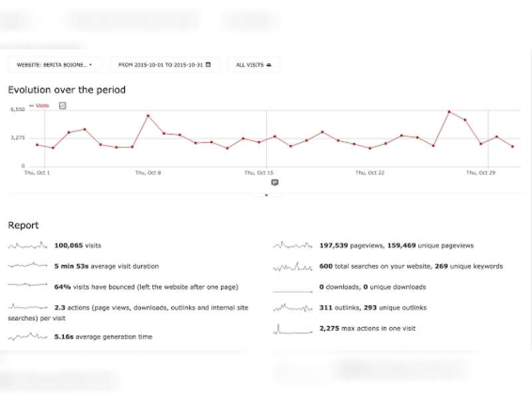
Task: Click the visits sparkline chart
Action: [28, 245]
